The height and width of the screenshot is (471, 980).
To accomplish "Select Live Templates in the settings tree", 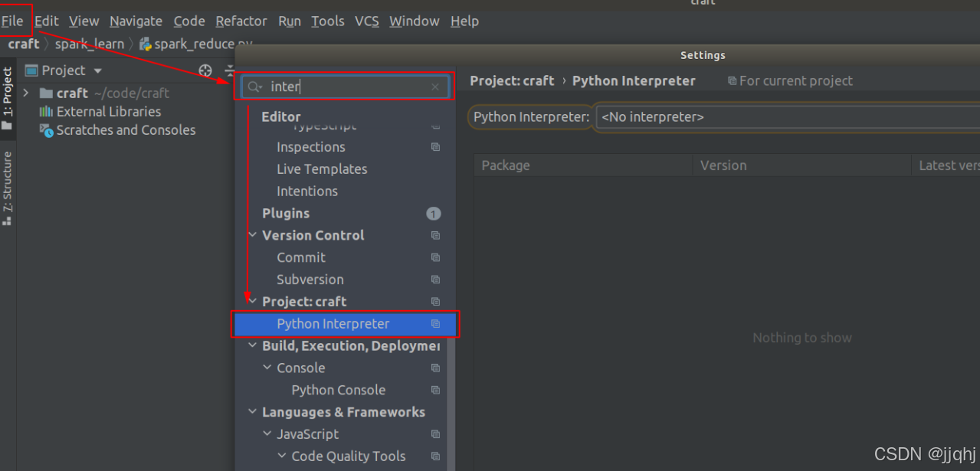I will (x=322, y=169).
